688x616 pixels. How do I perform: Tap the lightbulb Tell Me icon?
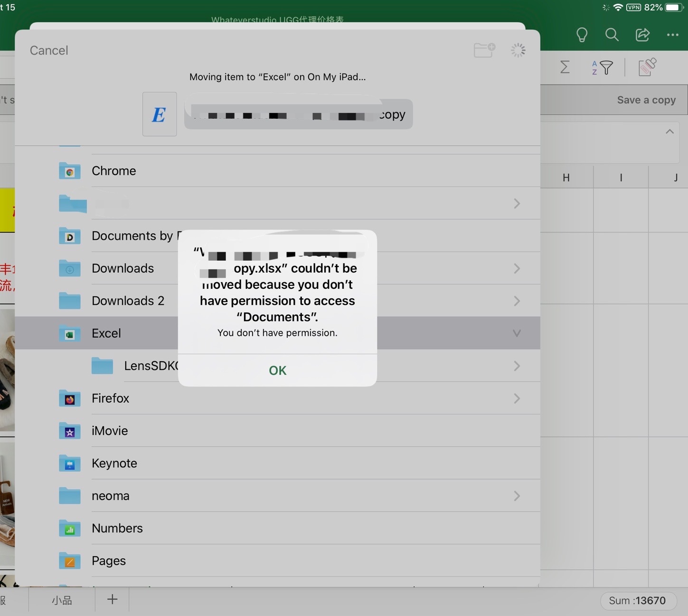pos(582,35)
